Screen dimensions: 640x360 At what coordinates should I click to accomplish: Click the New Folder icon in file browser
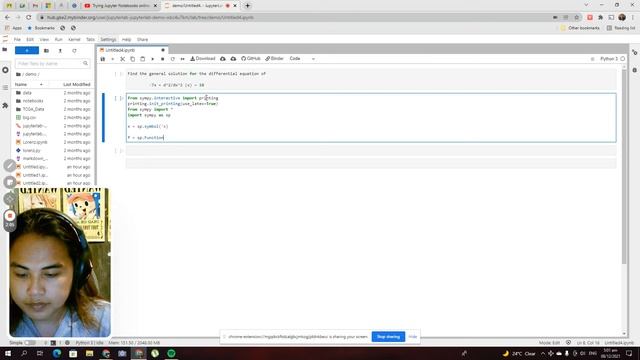click(47, 51)
